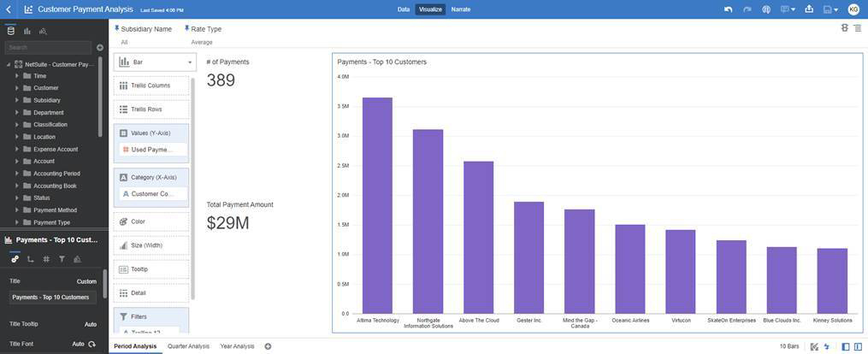Switch to the Narrate view

tap(461, 9)
